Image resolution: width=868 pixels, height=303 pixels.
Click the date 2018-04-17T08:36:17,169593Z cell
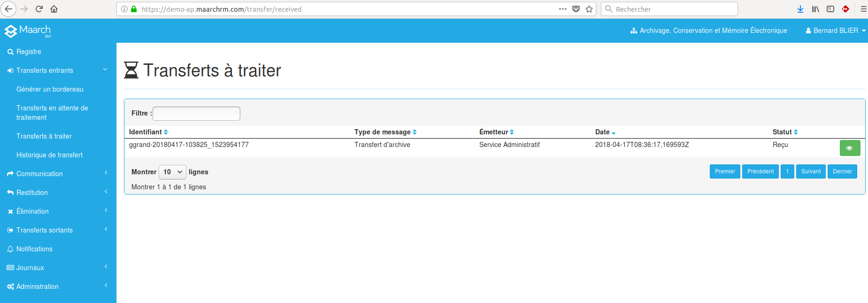[642, 145]
